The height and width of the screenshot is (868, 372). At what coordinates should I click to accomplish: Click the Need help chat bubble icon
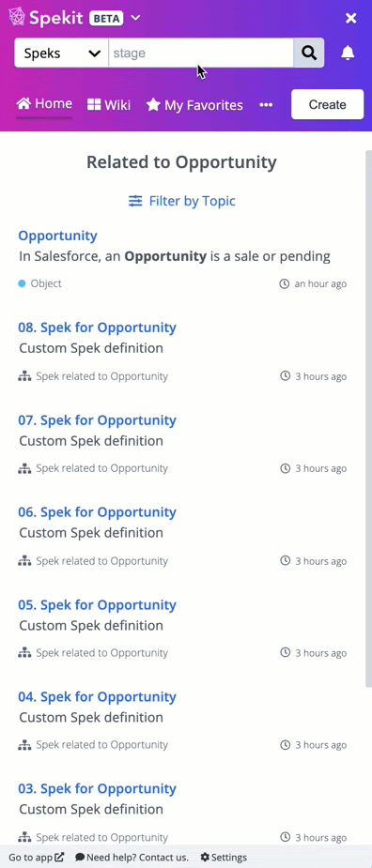[x=80, y=857]
